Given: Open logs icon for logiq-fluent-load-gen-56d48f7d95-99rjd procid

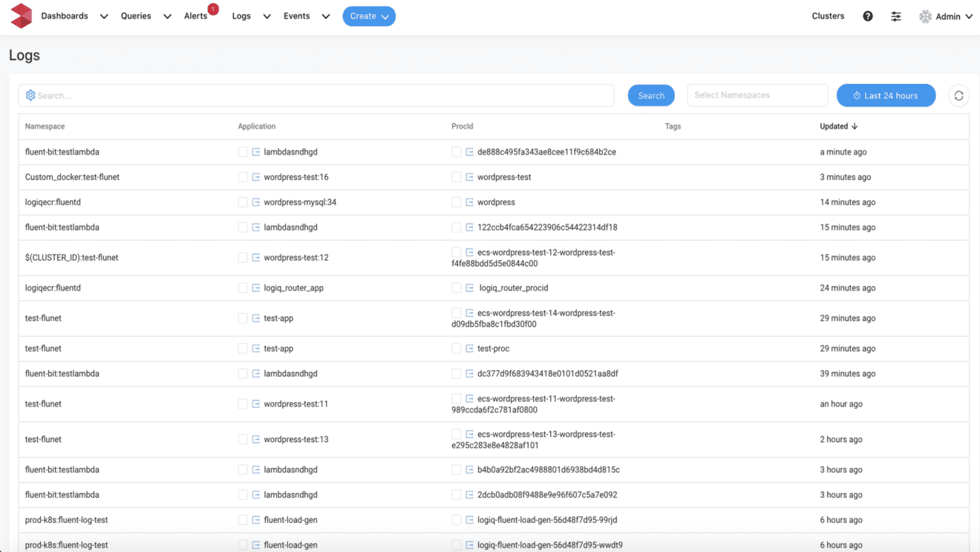Looking at the screenshot, I should coord(469,520).
